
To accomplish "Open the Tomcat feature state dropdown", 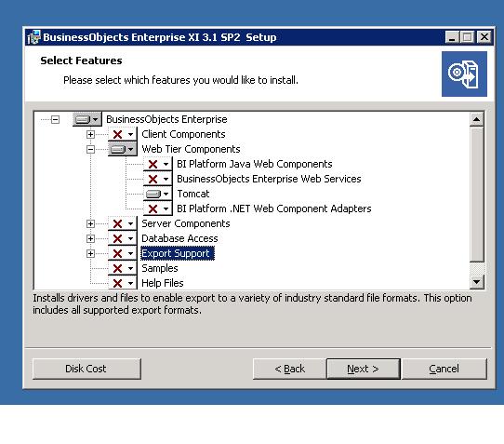I will [158, 194].
